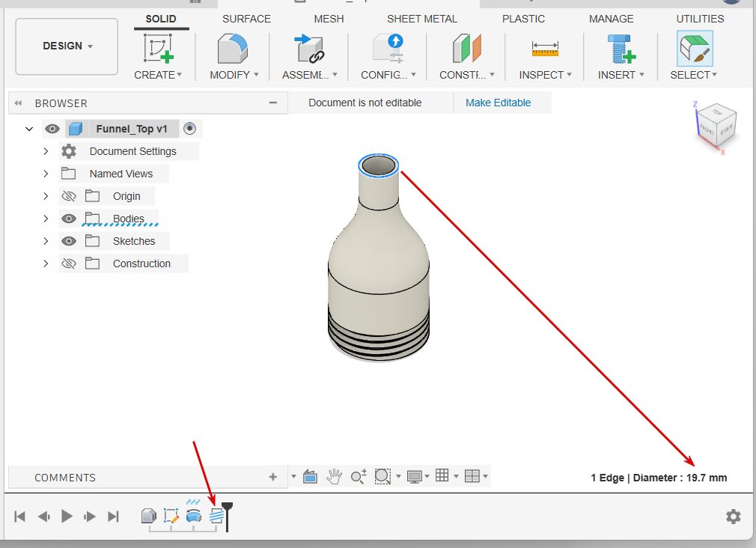Select the revolve feature in timeline
Viewport: 756px width, 548px height.
(194, 516)
